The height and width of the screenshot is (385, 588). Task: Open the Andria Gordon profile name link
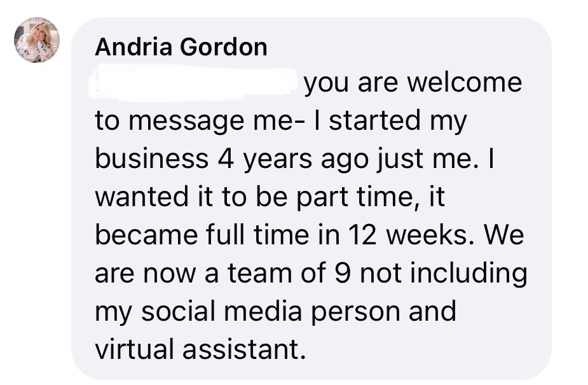[x=181, y=48]
